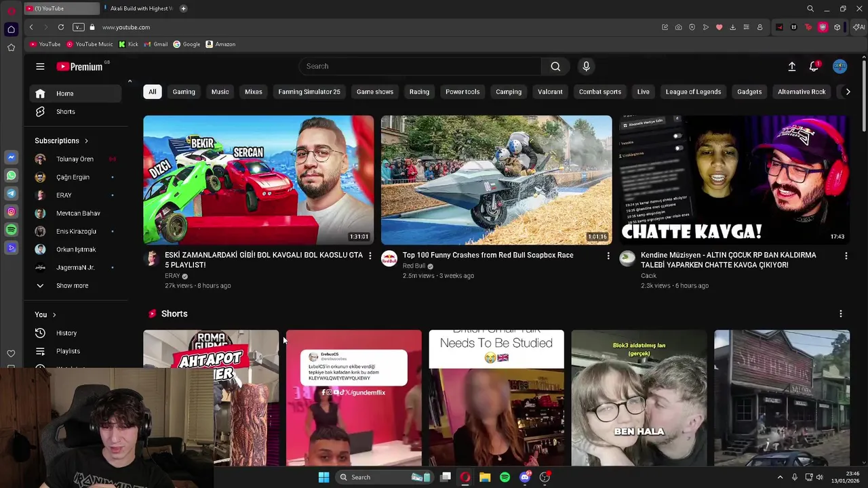Viewport: 868px width, 488px height.
Task: Open options menu for Red Bull Soapbox video
Action: coord(608,256)
